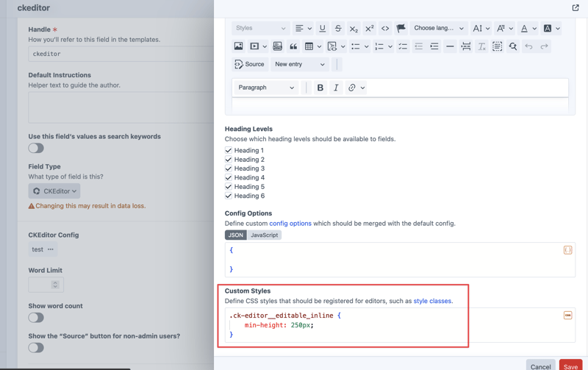
Task: Insert a horizontal line via toolbar
Action: coord(450,46)
